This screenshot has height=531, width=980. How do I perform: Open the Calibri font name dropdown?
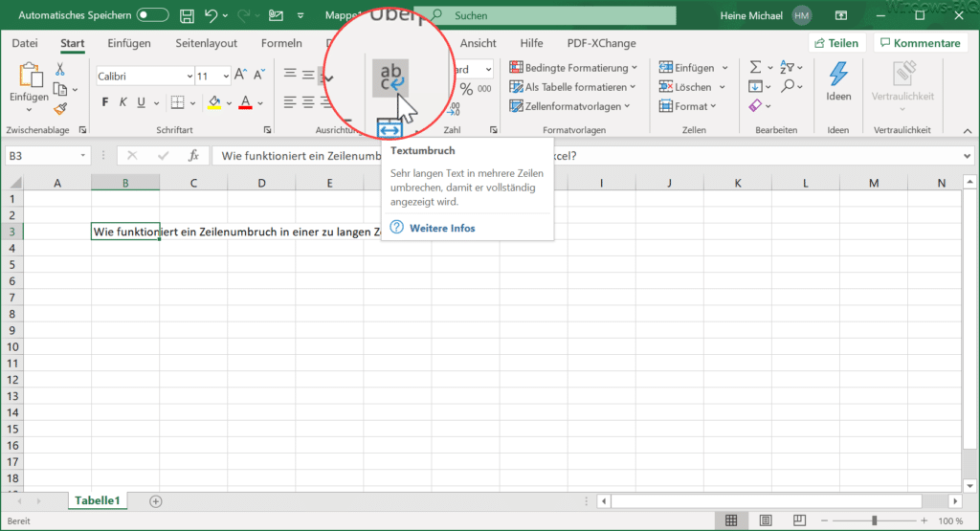pos(190,77)
